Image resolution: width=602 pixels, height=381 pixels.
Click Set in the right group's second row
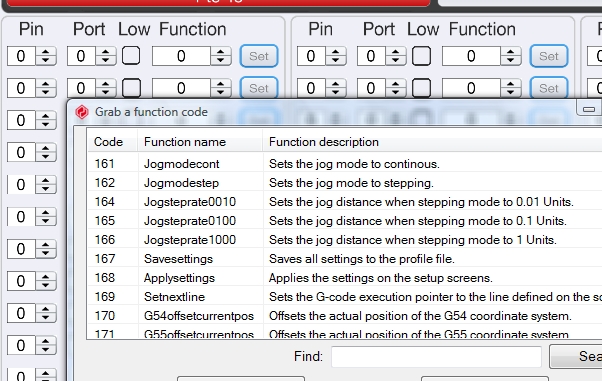549,88
